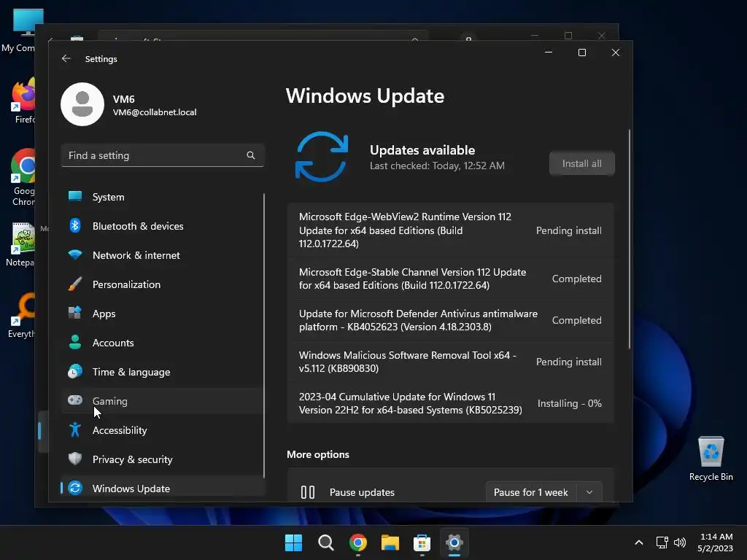Image resolution: width=747 pixels, height=560 pixels.
Task: Click the Last checked: Today, 12:52 AM text
Action: 437,166
